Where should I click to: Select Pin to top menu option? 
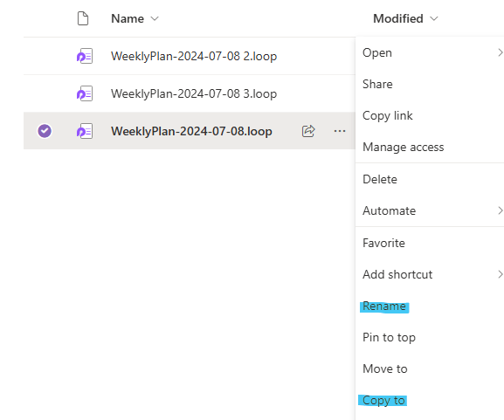coord(389,337)
